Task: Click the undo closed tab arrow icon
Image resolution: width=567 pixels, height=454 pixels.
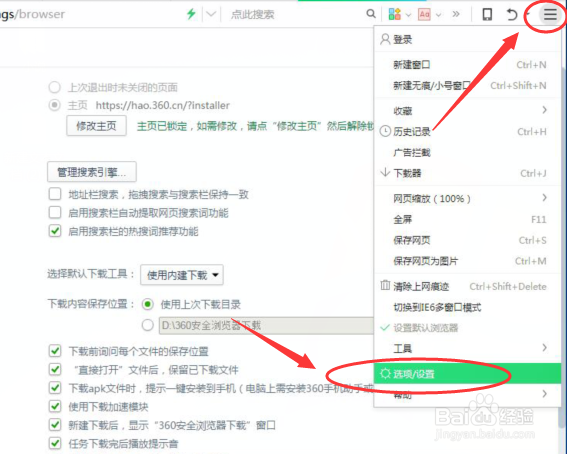Action: pos(511,14)
